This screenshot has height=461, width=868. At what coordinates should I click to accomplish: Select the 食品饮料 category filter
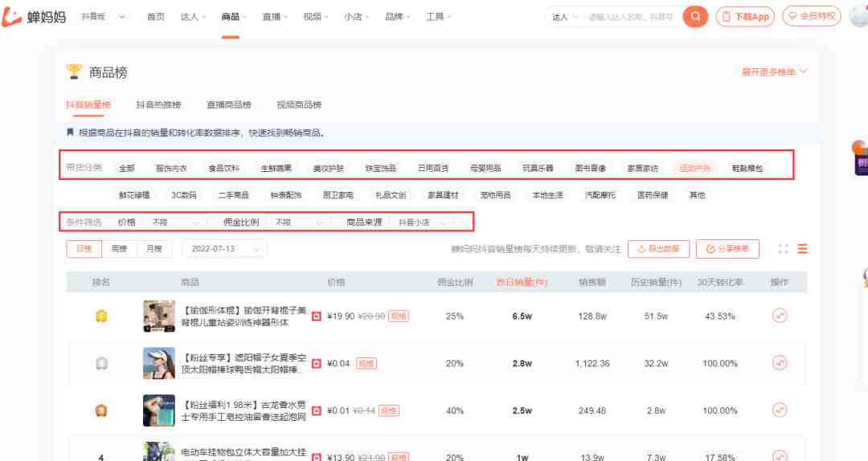223,168
